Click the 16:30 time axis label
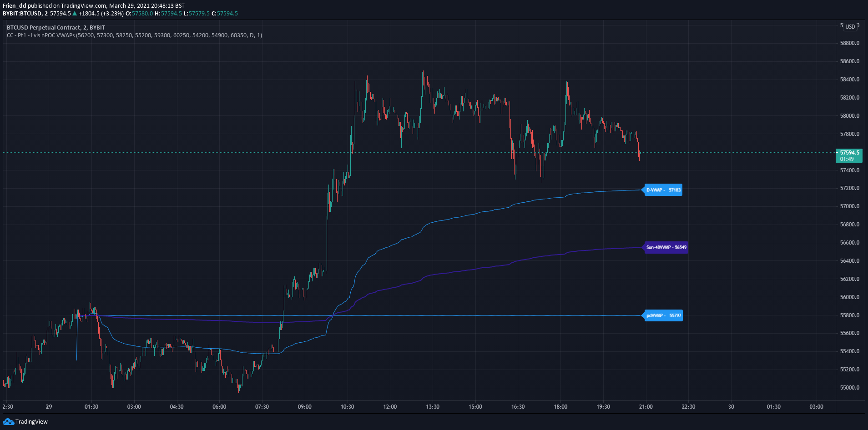Image resolution: width=868 pixels, height=430 pixels. click(x=518, y=407)
